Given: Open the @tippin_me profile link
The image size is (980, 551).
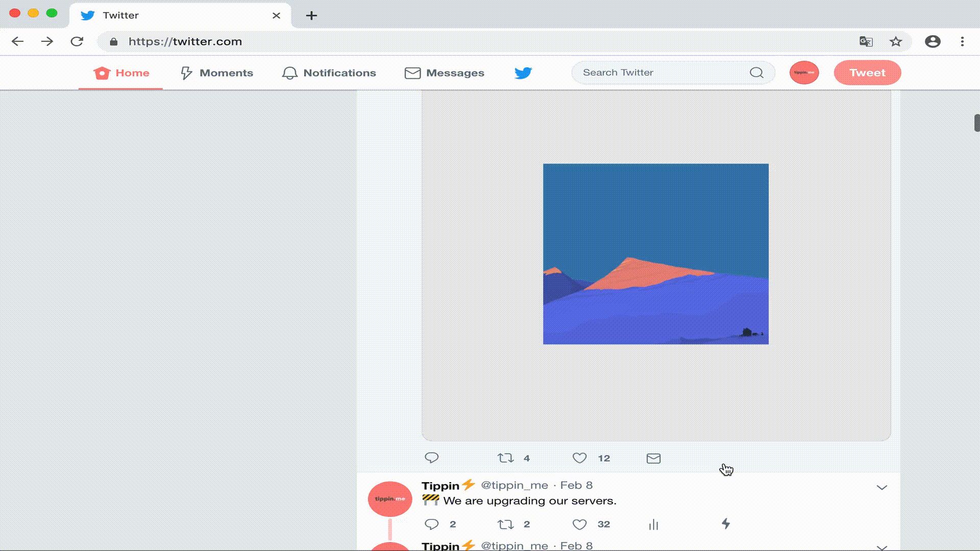Looking at the screenshot, I should [x=514, y=485].
